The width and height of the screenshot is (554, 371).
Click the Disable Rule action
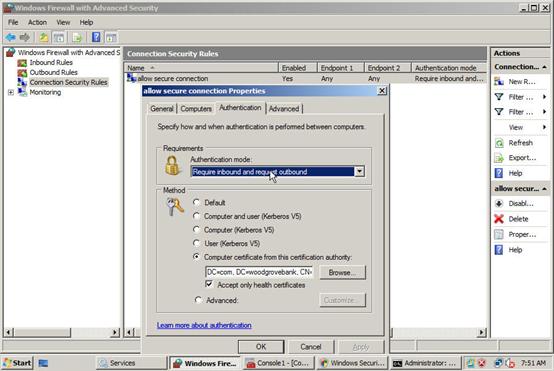pos(521,204)
